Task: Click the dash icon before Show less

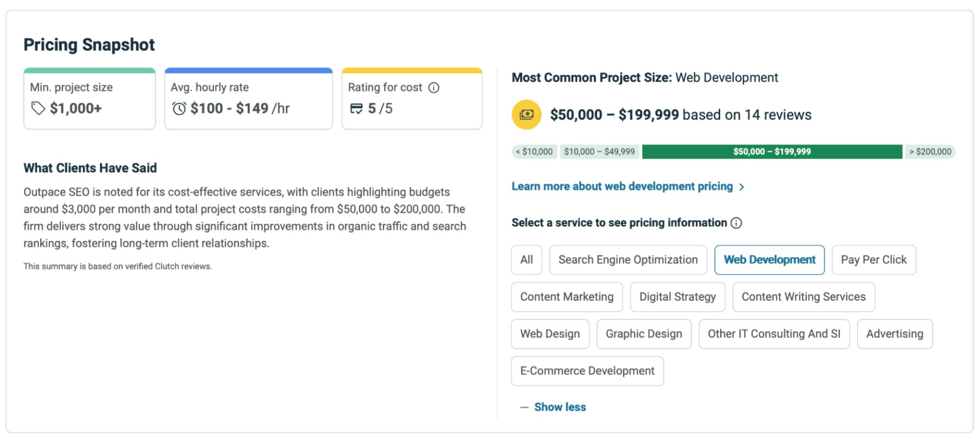Action: (524, 407)
